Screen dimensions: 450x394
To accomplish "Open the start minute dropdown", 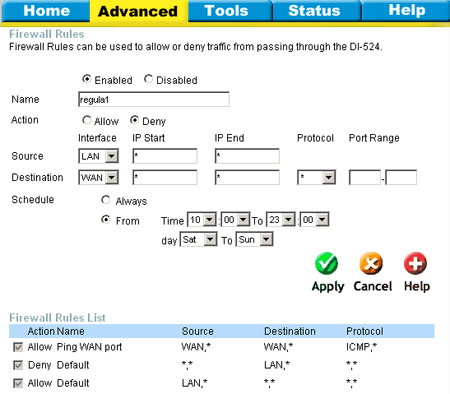I will (x=236, y=220).
